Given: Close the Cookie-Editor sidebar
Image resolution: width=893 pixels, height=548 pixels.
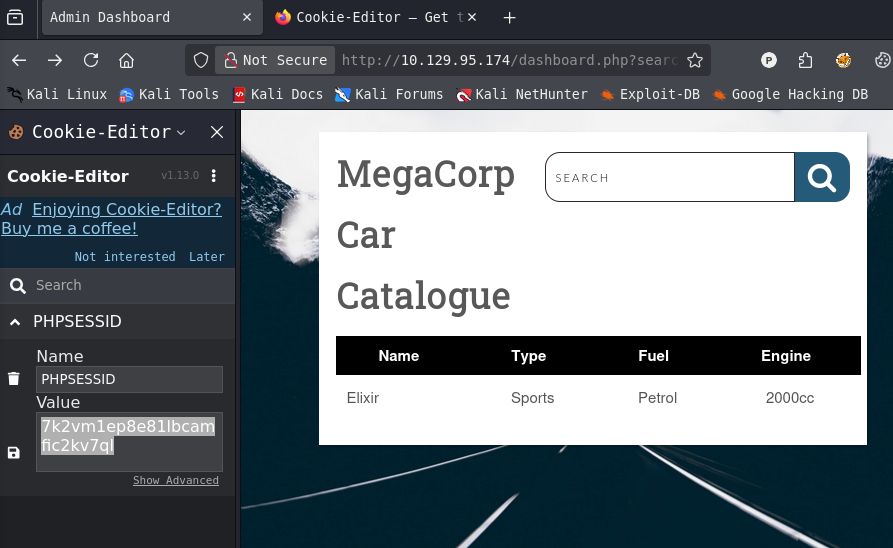Looking at the screenshot, I should 217,132.
